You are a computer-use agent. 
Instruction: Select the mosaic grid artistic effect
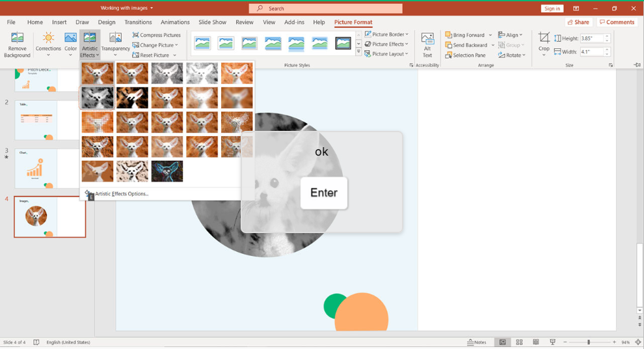coord(98,122)
